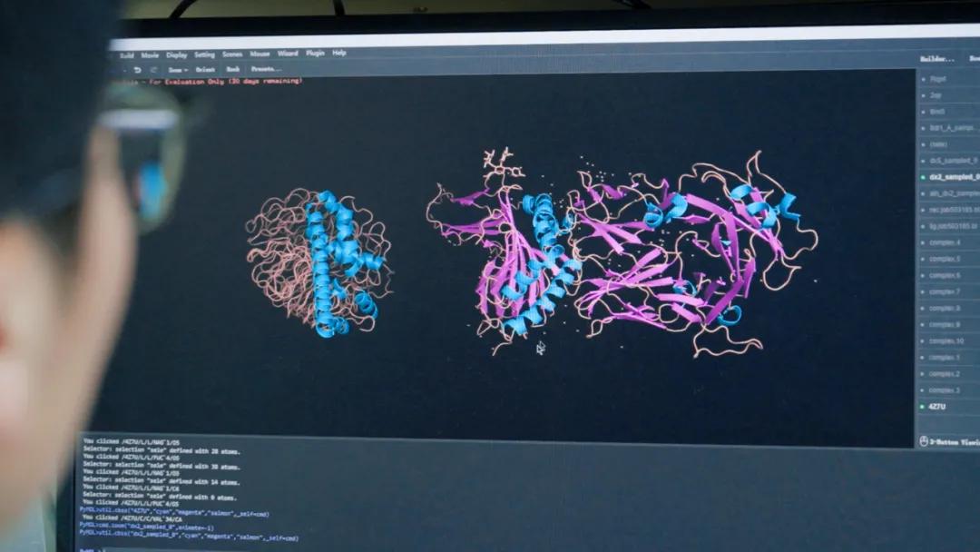Viewport: 980px width, 552px height.
Task: Select the 4Z7U object name
Action: tap(936, 407)
